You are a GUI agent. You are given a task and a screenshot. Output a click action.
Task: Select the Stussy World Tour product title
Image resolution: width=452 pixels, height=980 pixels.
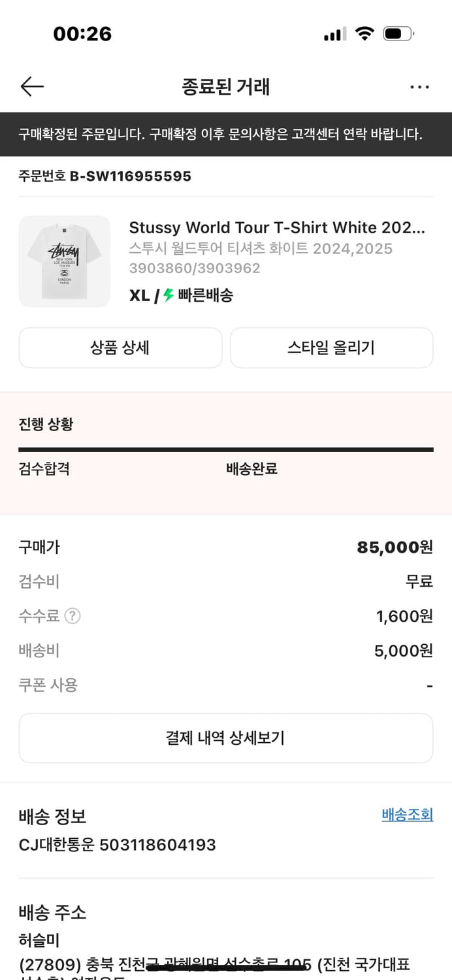tap(277, 227)
